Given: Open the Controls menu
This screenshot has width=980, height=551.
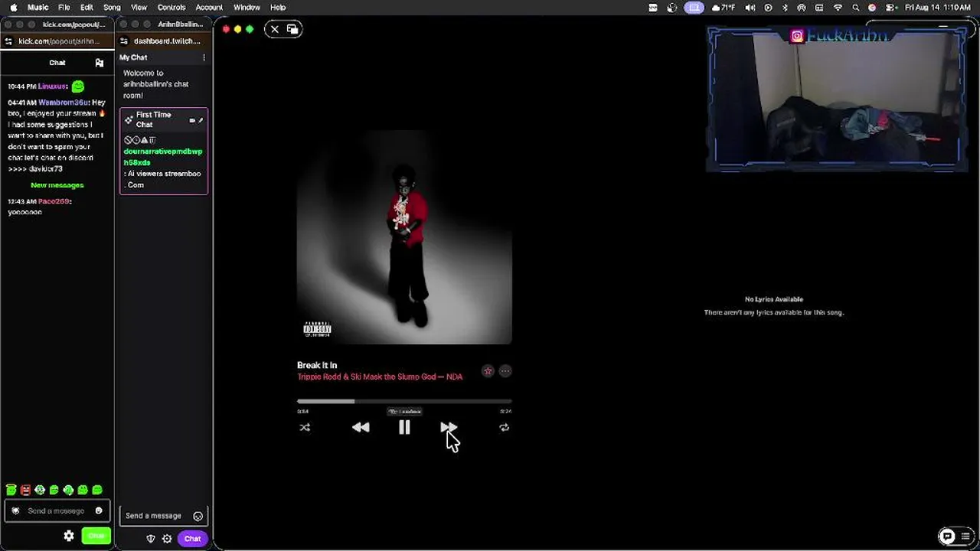Looking at the screenshot, I should [171, 8].
